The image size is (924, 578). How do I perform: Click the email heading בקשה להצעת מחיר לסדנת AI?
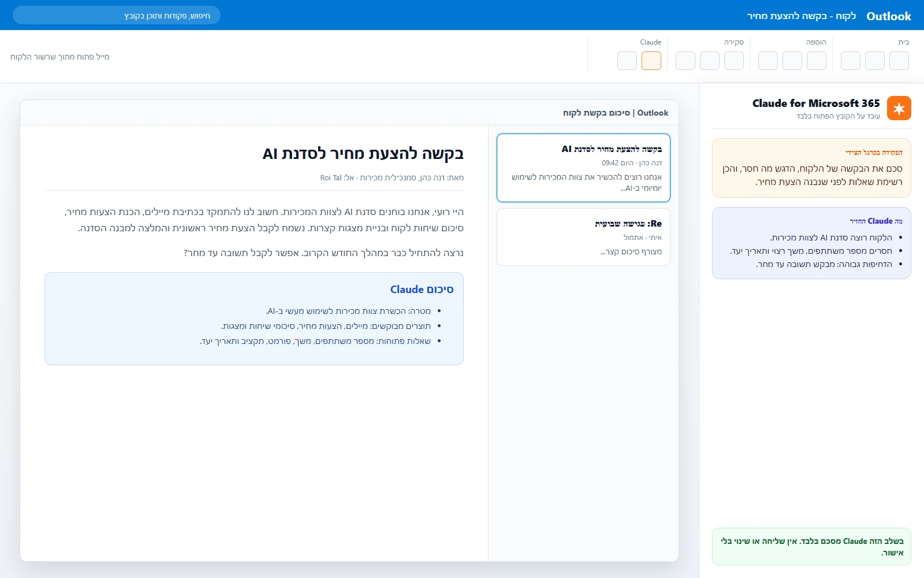[x=363, y=154]
